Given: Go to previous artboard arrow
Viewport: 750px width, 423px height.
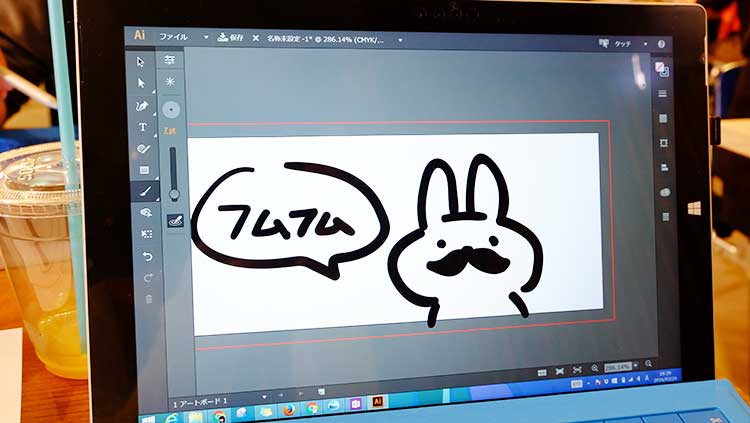Looking at the screenshot, I should [x=281, y=395].
